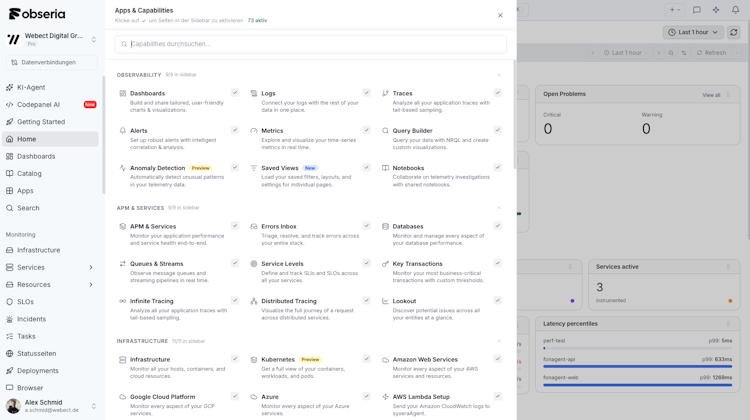
Task: Click the fonagent-web latency bar
Action: [637, 385]
